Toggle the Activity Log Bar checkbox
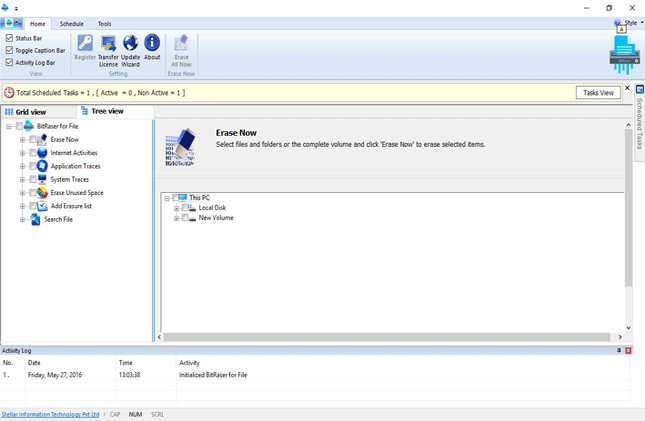Viewport: 645px width, 421px height. (x=9, y=63)
